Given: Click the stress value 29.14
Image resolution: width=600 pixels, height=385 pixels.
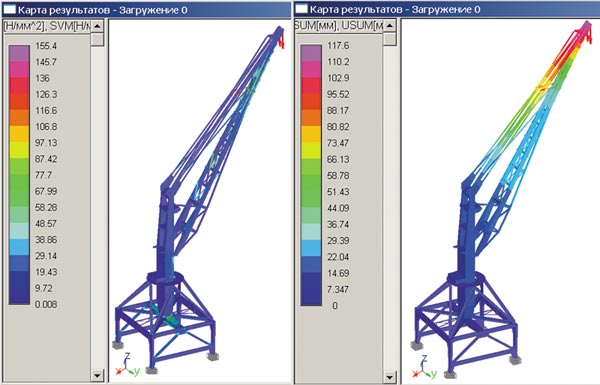Looking at the screenshot, I should pyautogui.click(x=46, y=256).
